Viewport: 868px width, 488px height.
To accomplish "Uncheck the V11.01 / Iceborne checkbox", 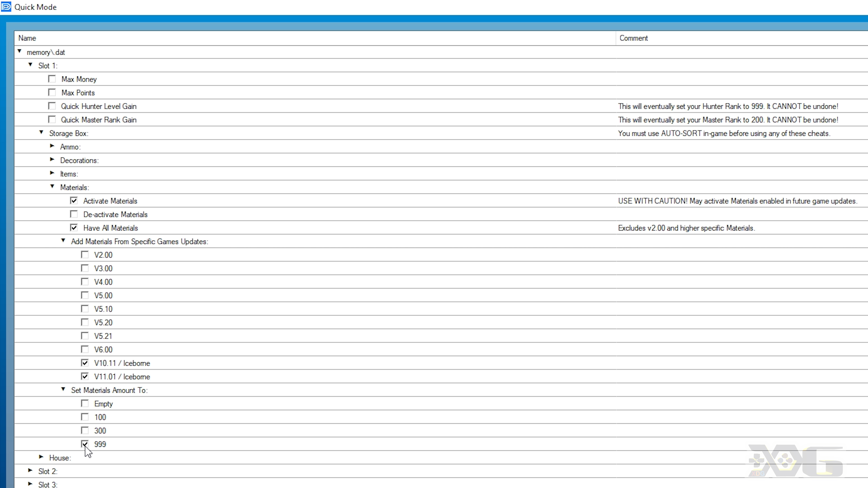I will coord(85,376).
